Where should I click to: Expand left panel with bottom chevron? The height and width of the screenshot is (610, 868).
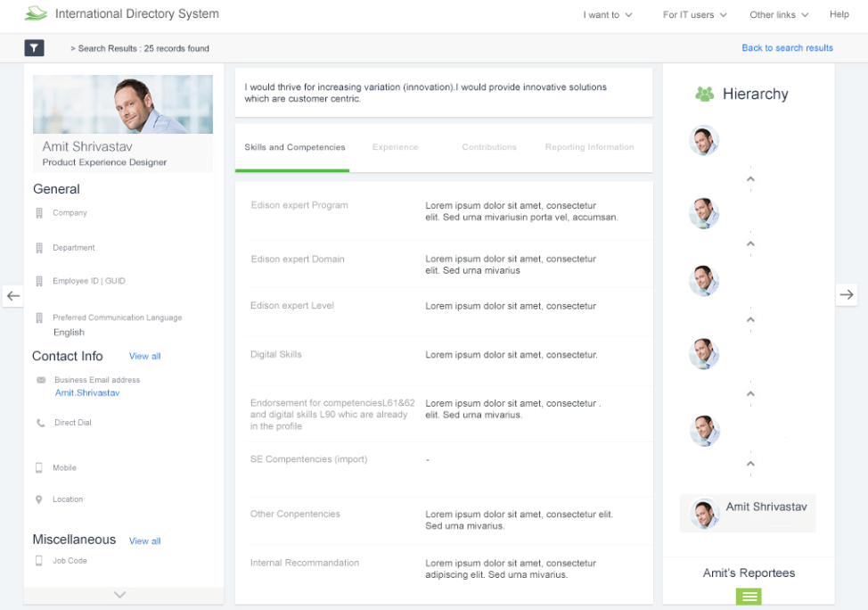tap(119, 595)
